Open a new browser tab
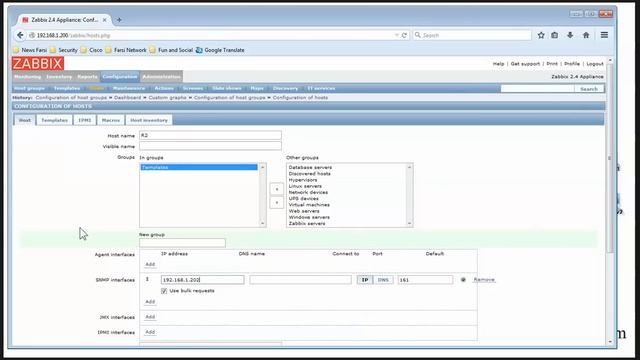The image size is (640, 360). click(x=119, y=20)
